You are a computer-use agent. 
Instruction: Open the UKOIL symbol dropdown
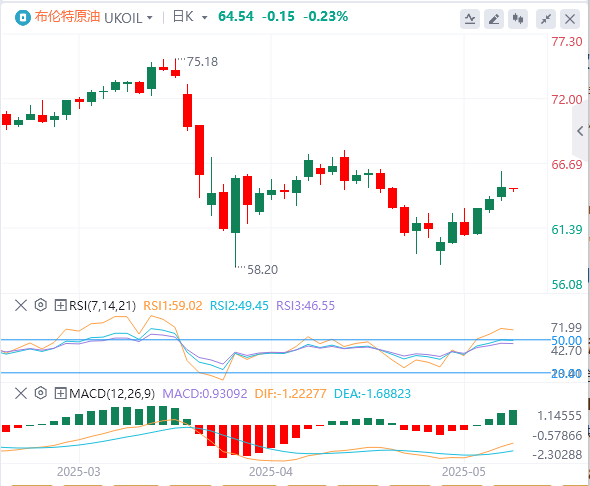[x=128, y=18]
